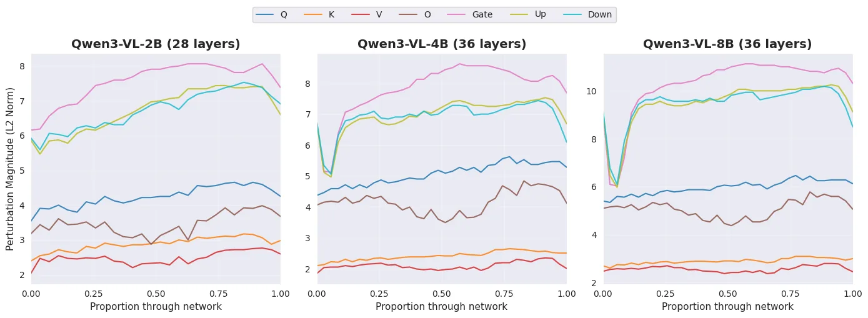Viewport: 868px width, 318px height.
Task: Click the '7' y-axis tick of 4B chart
Action: [308, 114]
